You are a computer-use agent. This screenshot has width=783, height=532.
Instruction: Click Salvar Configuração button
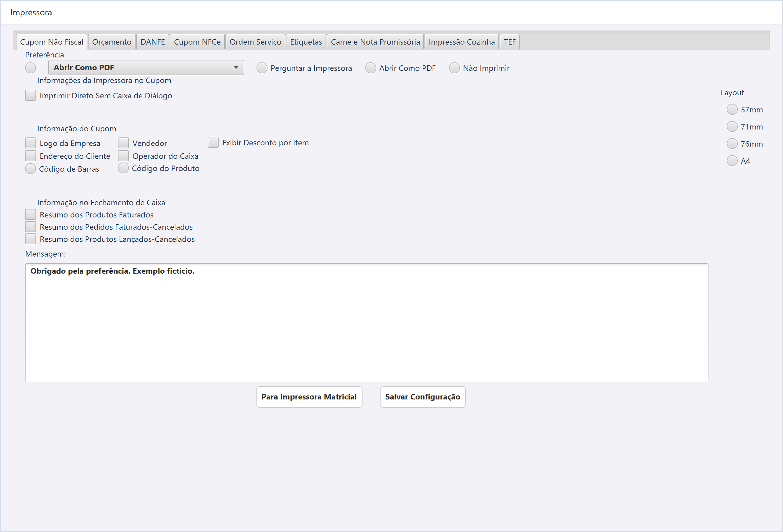click(x=423, y=397)
